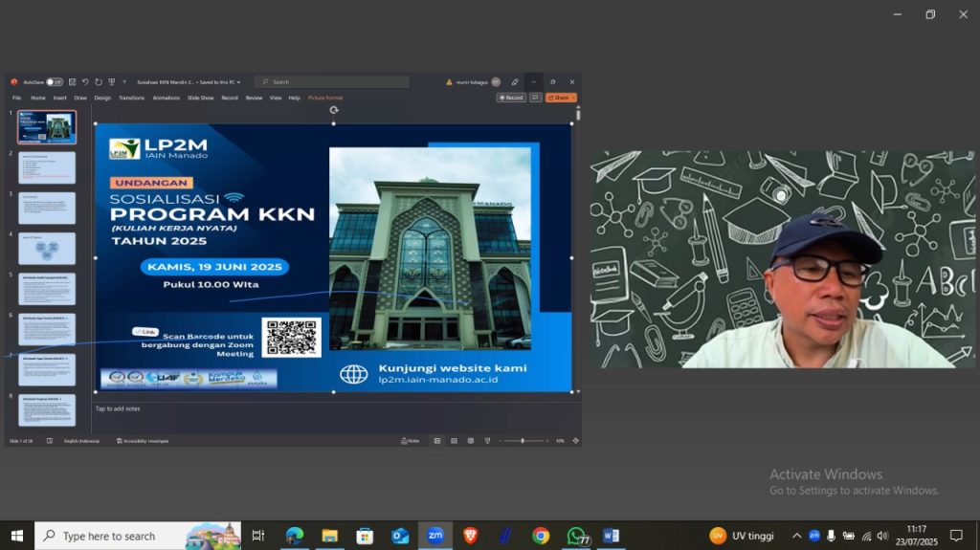Click the PowerPoint Search box
The image size is (980, 550).
pos(332,82)
